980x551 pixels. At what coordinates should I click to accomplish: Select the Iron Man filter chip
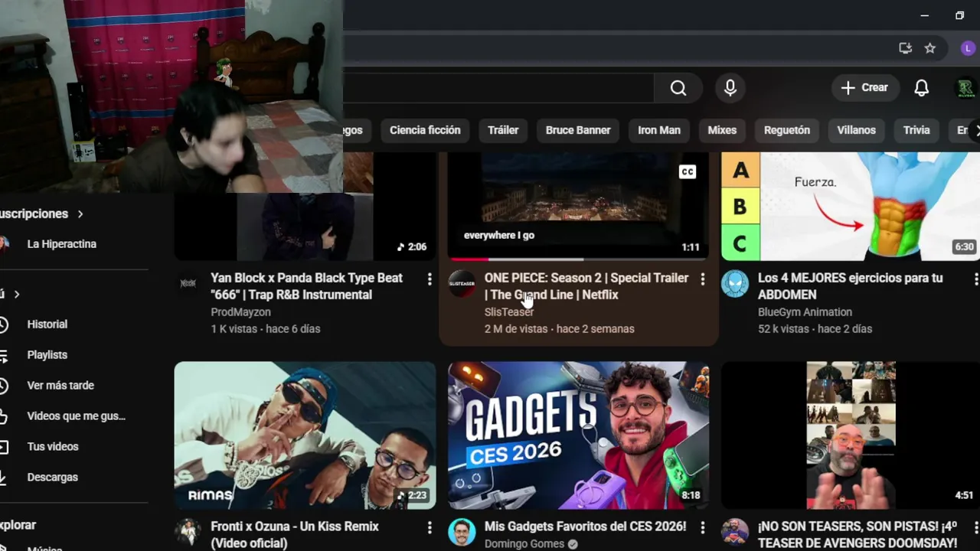tap(659, 130)
